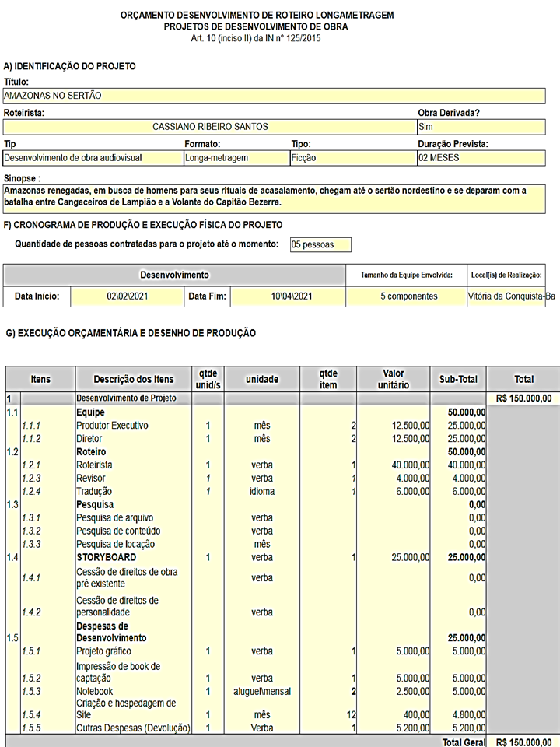Click 'Cessão de direitos de obra pré existente'
Image resolution: width=560 pixels, height=747 pixels.
[127, 578]
